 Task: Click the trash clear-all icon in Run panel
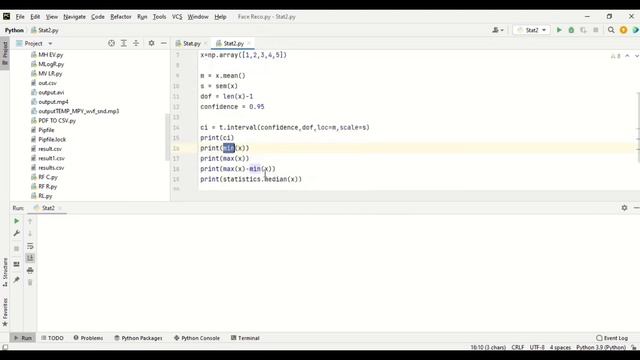pyautogui.click(x=30, y=282)
